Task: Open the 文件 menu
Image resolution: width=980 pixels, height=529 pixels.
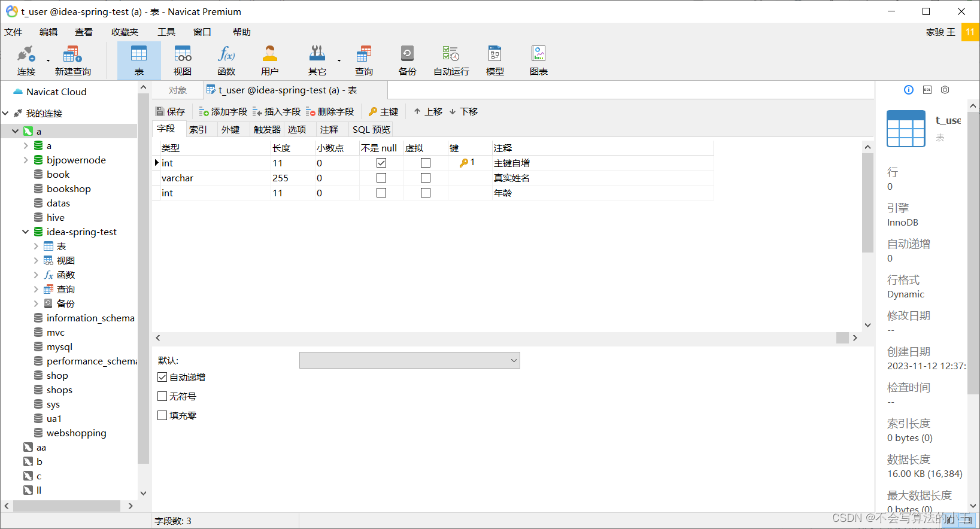Action: point(13,32)
